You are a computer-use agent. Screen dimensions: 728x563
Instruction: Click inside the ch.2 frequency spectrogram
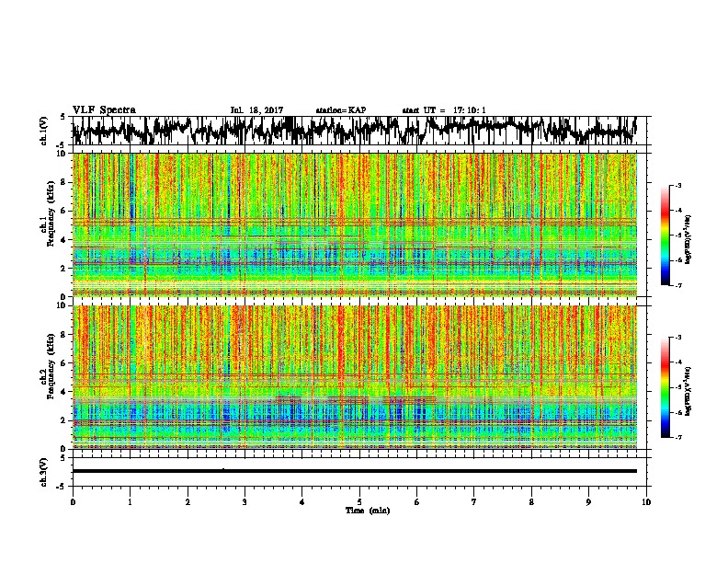(355, 377)
